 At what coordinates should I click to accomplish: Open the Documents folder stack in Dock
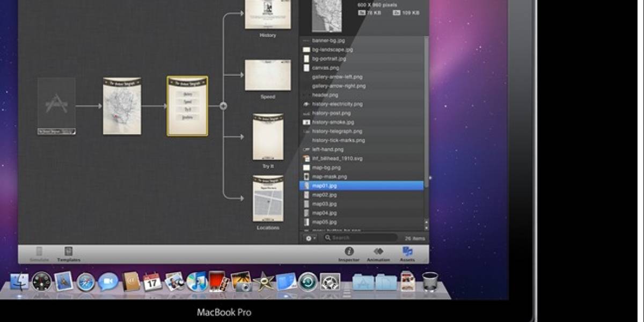(x=386, y=282)
